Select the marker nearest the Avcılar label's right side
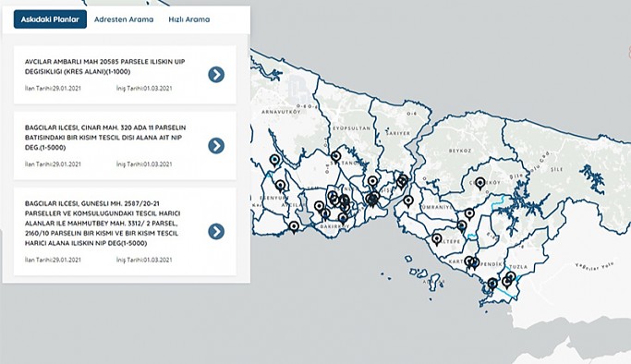Viewport: 631px width, 364px height. 319,207
